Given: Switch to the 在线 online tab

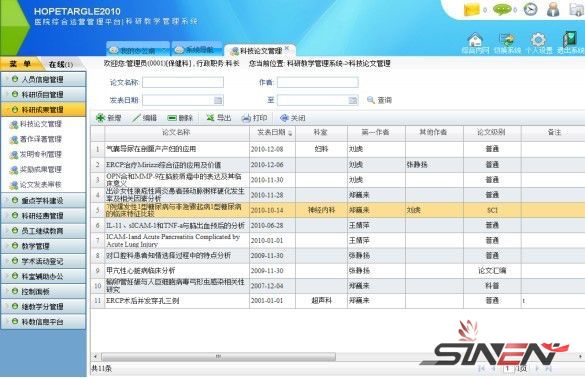Looking at the screenshot, I should coord(61,64).
